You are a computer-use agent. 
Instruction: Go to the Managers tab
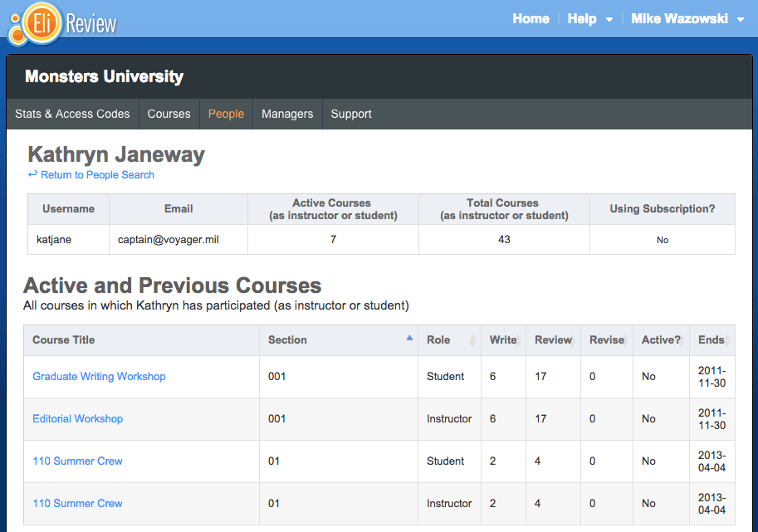(287, 114)
